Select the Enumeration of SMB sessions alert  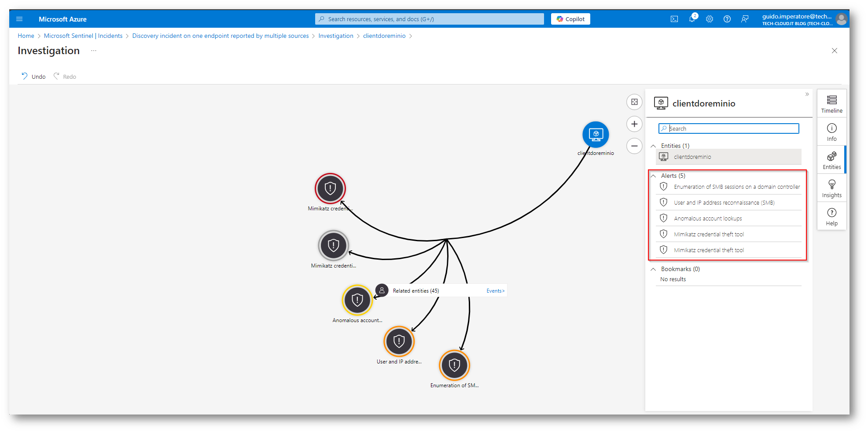[728, 187]
